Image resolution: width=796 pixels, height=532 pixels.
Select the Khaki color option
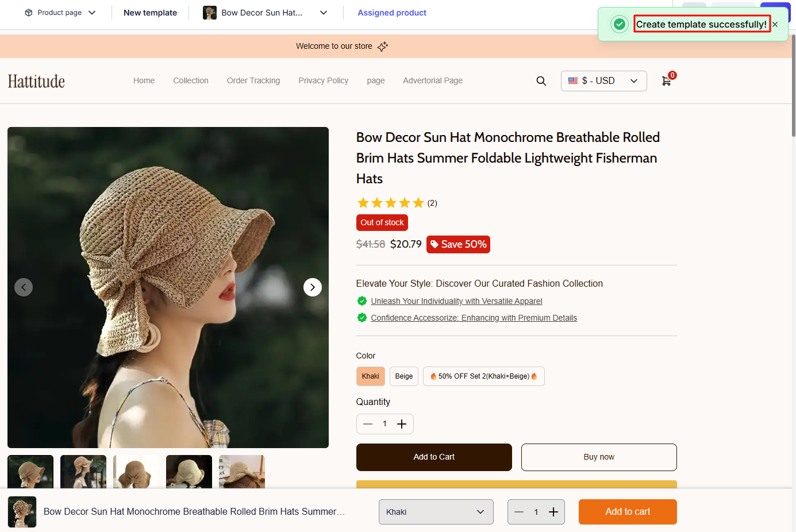coord(370,376)
